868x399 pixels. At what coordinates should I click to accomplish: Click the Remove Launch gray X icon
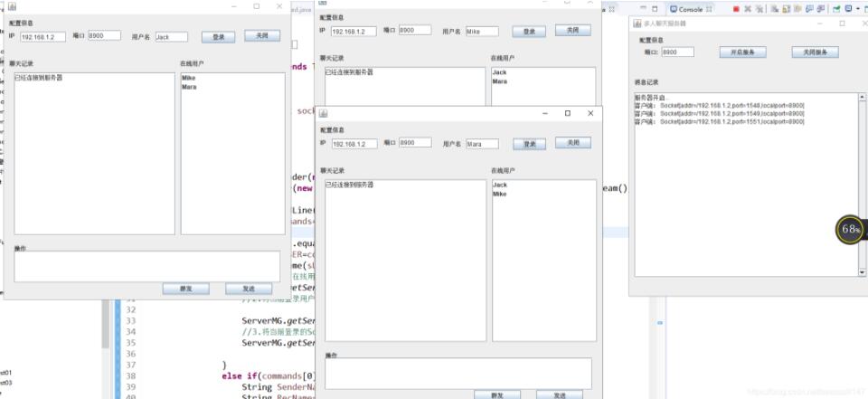pos(748,9)
